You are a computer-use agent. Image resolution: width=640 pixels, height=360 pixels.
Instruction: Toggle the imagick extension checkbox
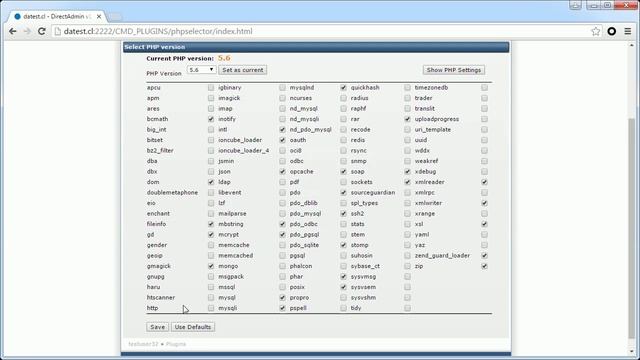coord(282,98)
